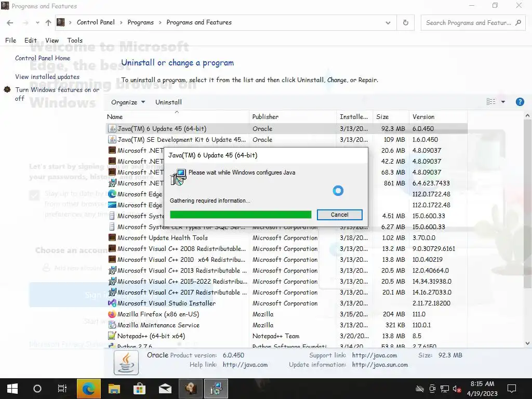This screenshot has height=399, width=532.
Task: Click the Windows Installer taskbar icon
Action: click(x=216, y=389)
